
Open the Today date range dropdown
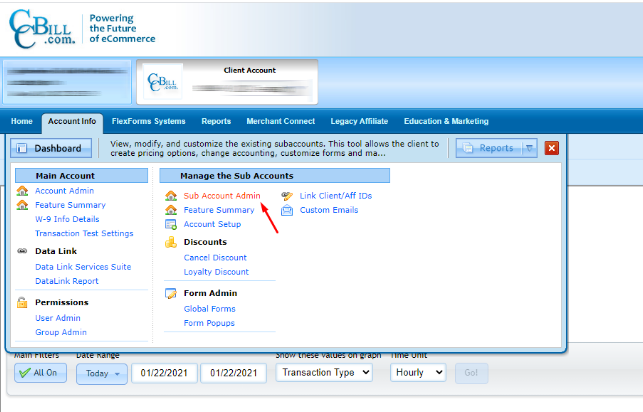pyautogui.click(x=102, y=373)
